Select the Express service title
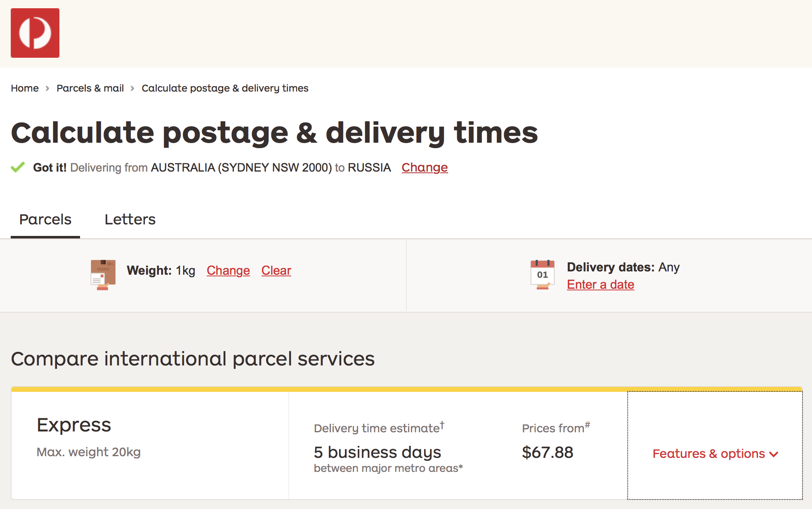 click(x=74, y=425)
